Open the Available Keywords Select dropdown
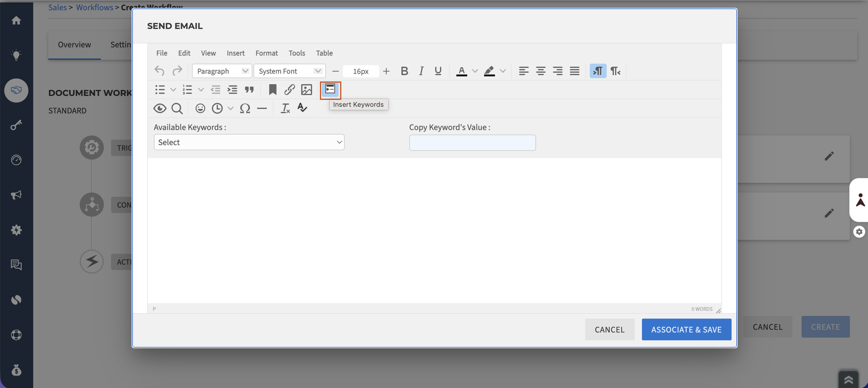Image resolution: width=868 pixels, height=388 pixels. [x=249, y=142]
